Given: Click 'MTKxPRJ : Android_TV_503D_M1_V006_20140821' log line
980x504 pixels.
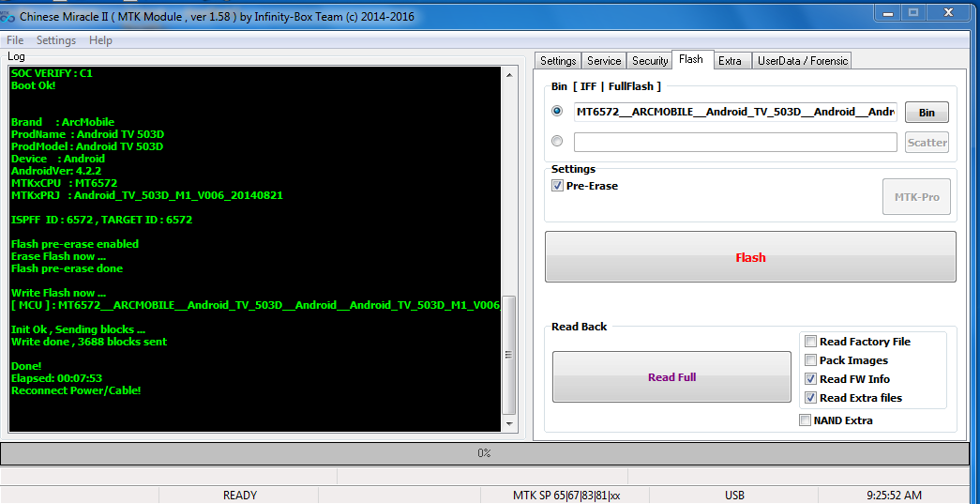Looking at the screenshot, I should tap(147, 195).
